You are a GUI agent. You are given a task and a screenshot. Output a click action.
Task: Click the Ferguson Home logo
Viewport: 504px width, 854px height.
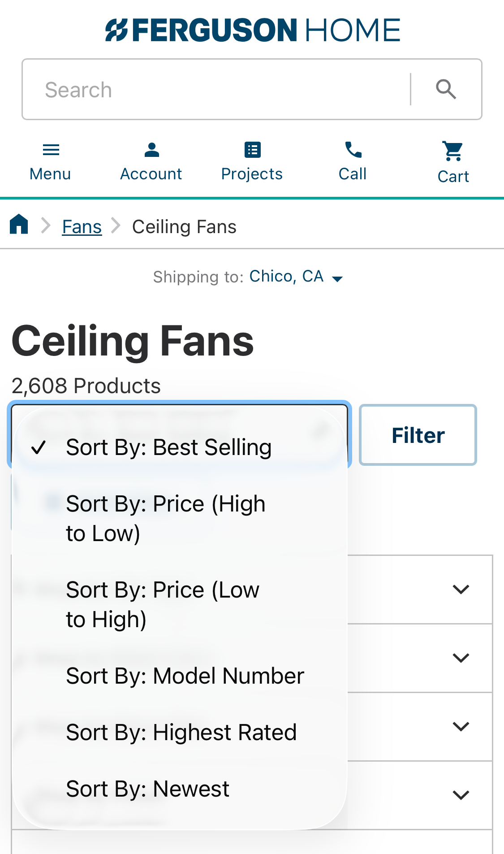(252, 29)
